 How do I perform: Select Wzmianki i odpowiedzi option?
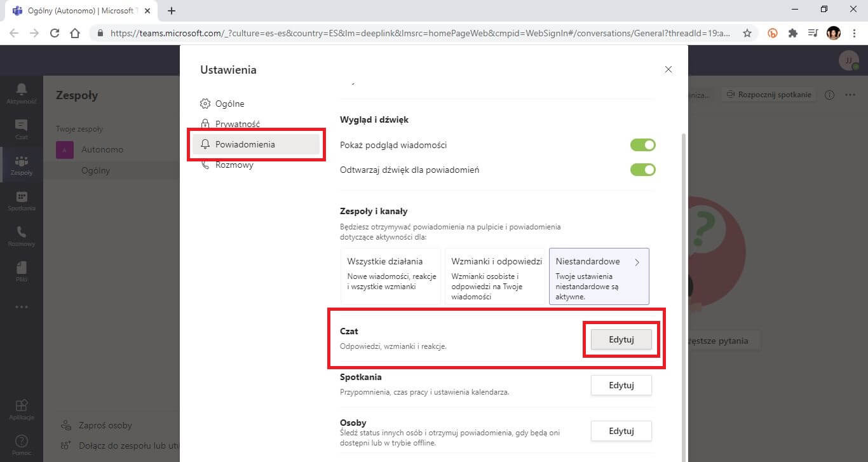tap(495, 276)
